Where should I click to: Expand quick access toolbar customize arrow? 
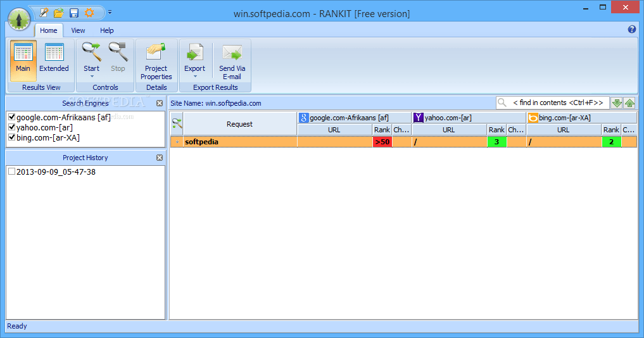click(x=110, y=13)
